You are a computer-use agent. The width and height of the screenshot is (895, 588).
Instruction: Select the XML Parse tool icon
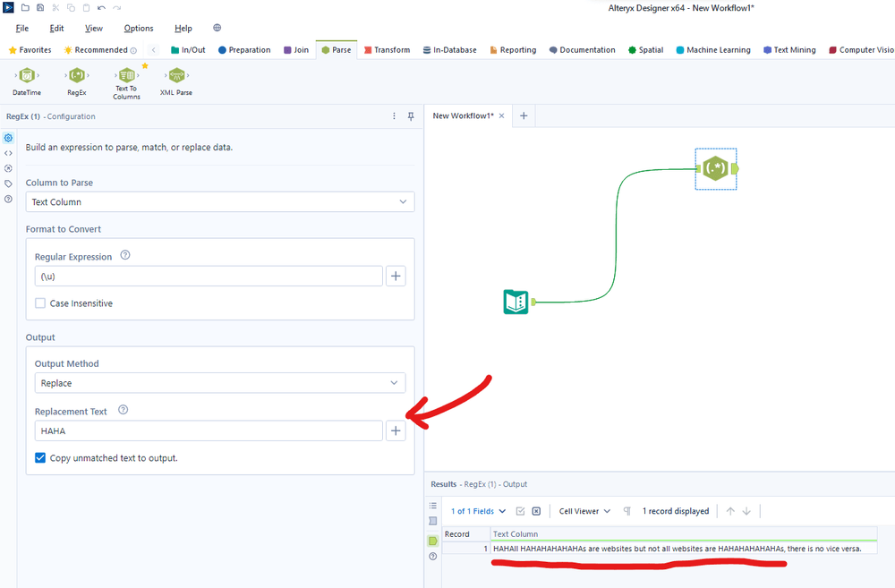[x=177, y=75]
